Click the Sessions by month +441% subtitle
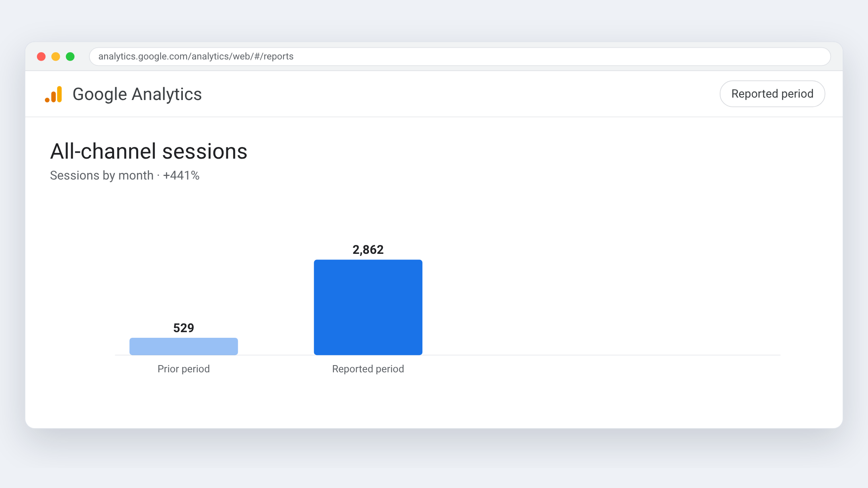Screen dimensions: 868x488 [125, 176]
